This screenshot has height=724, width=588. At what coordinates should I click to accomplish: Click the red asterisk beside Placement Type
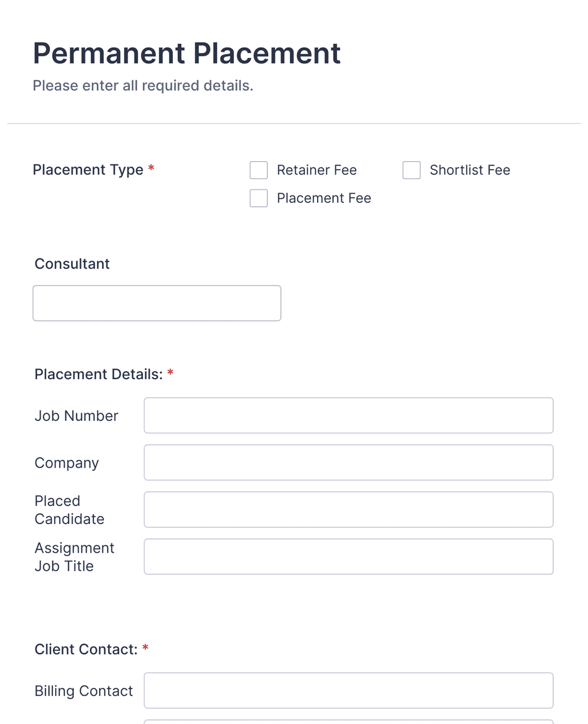[x=151, y=168]
